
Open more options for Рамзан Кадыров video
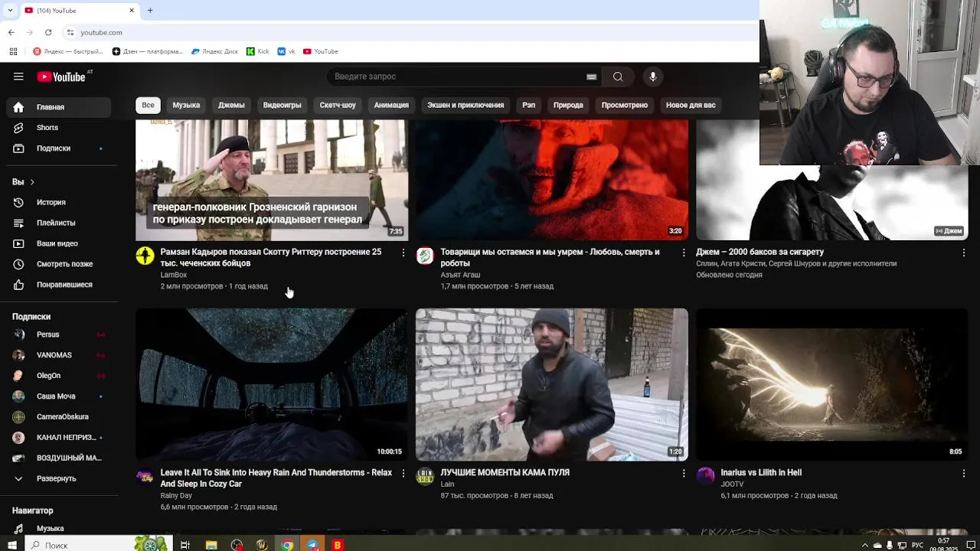(403, 253)
